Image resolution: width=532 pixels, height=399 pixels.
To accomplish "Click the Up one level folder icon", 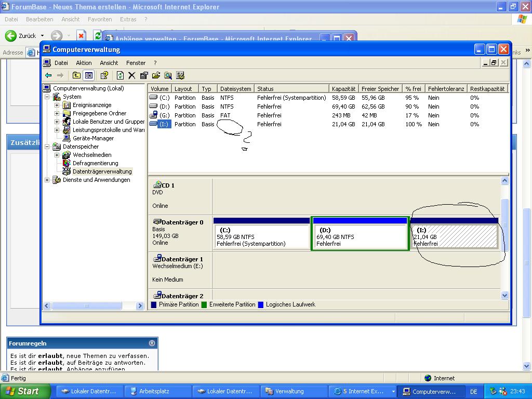I will [77, 75].
